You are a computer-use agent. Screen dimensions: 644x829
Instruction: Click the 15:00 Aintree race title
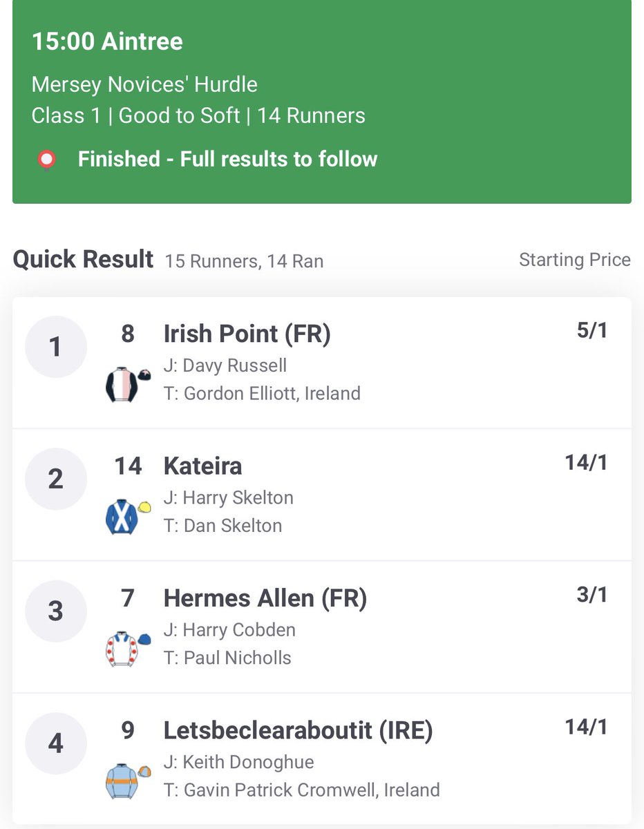(107, 41)
